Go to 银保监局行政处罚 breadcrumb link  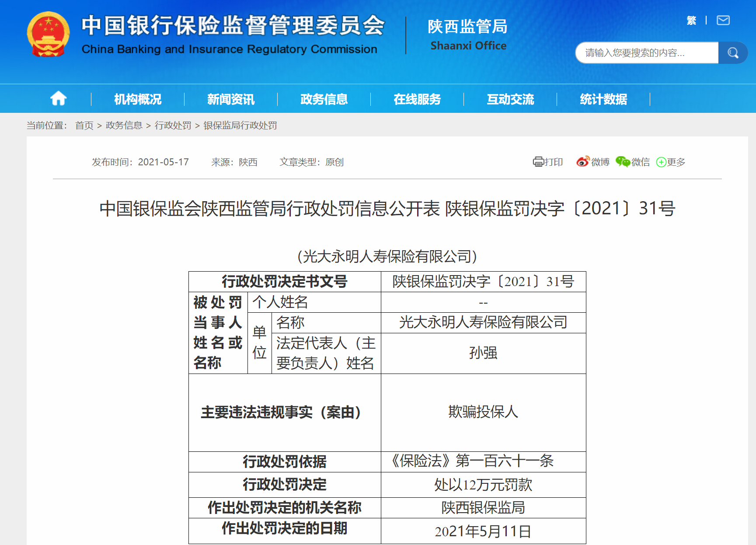point(240,126)
